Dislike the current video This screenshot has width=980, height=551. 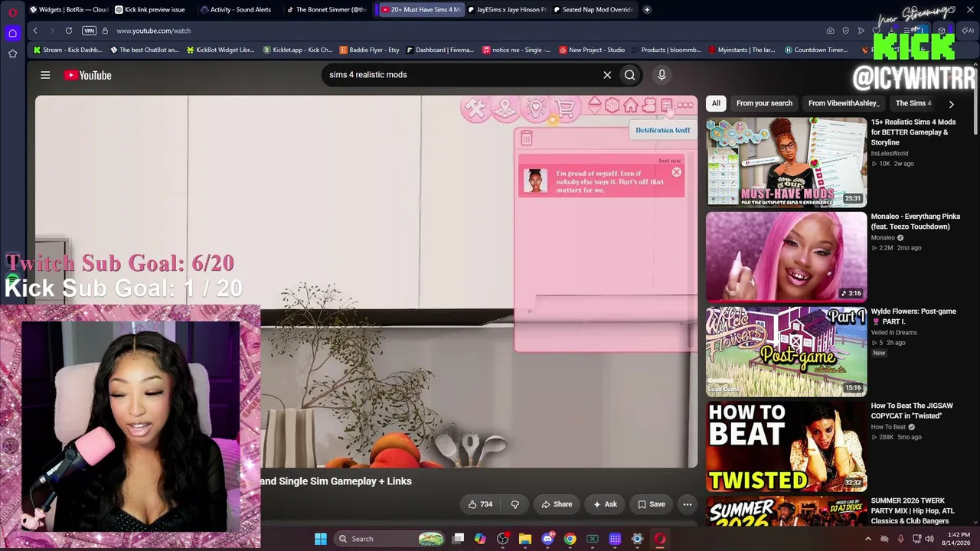(514, 504)
